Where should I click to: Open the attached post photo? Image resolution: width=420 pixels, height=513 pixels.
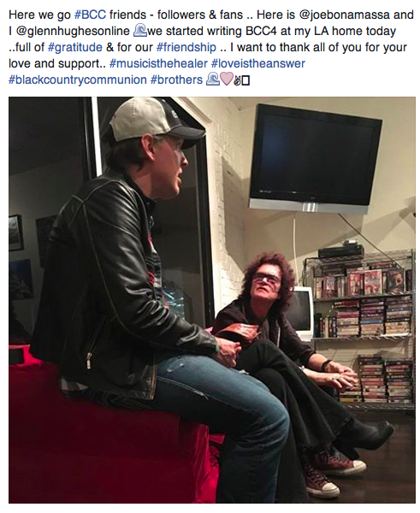[212, 300]
